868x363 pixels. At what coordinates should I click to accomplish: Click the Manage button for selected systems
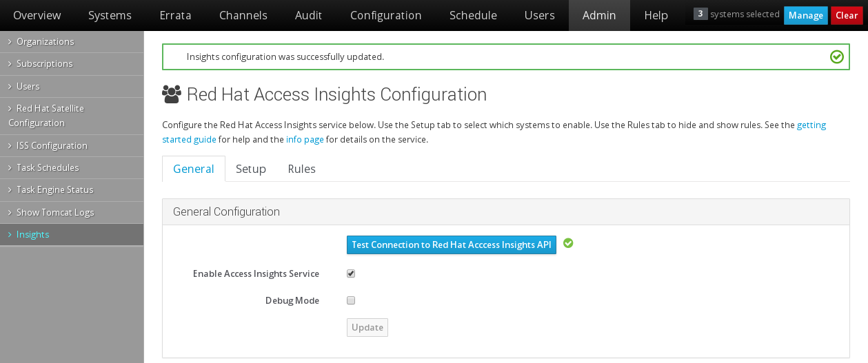point(805,16)
